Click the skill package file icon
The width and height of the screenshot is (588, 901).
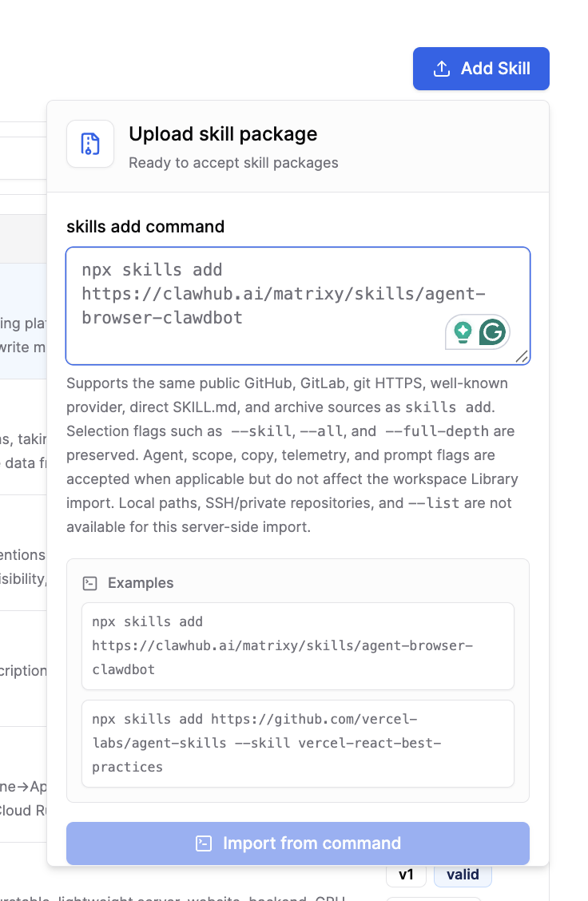(x=90, y=144)
